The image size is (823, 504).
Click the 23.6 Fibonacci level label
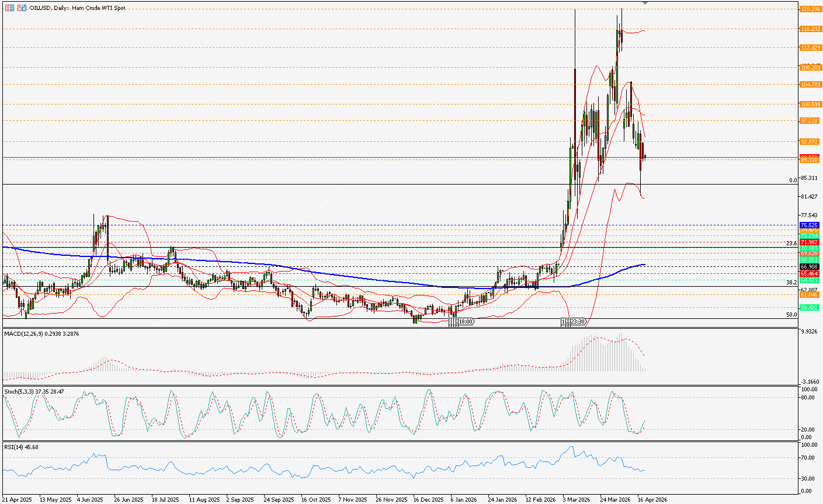(791, 243)
